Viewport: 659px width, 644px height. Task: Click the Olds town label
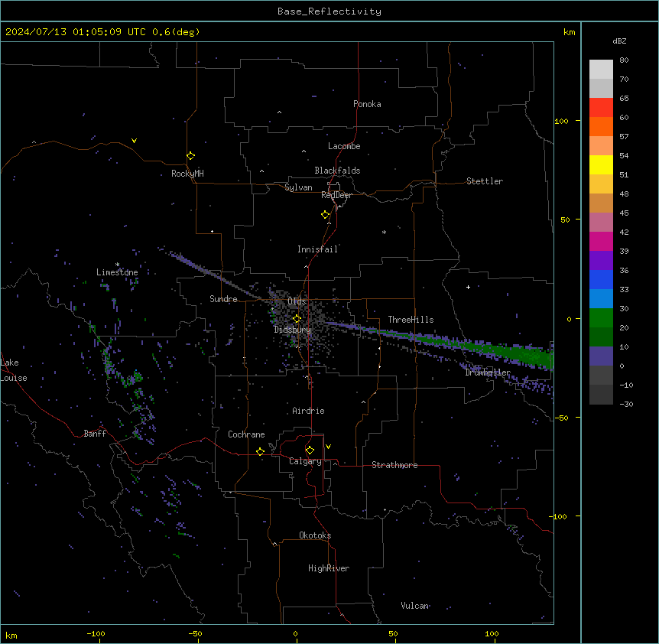point(297,301)
